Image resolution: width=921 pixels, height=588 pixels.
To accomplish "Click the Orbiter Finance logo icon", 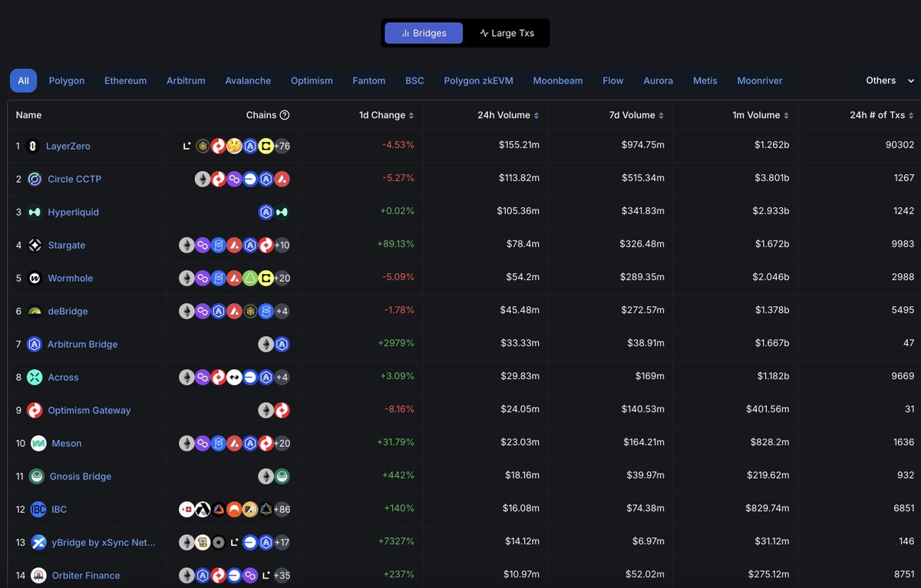I will 38,575.
